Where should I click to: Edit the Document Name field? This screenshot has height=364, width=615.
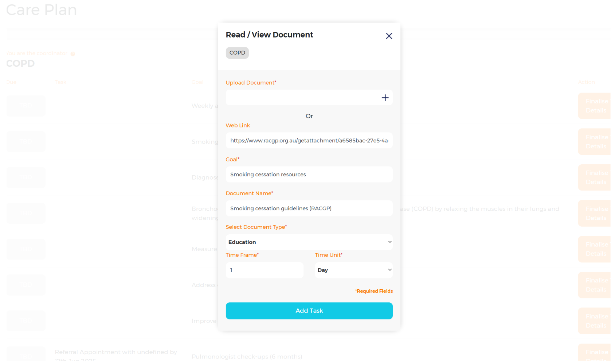(309, 208)
